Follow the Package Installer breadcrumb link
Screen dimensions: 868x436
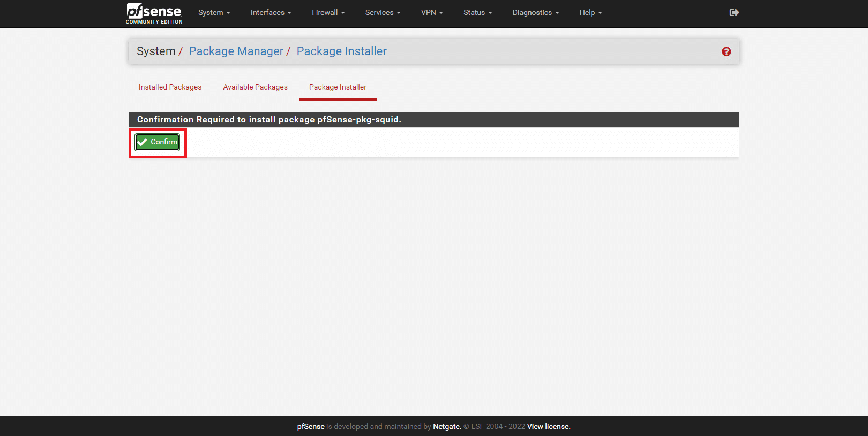coord(342,51)
